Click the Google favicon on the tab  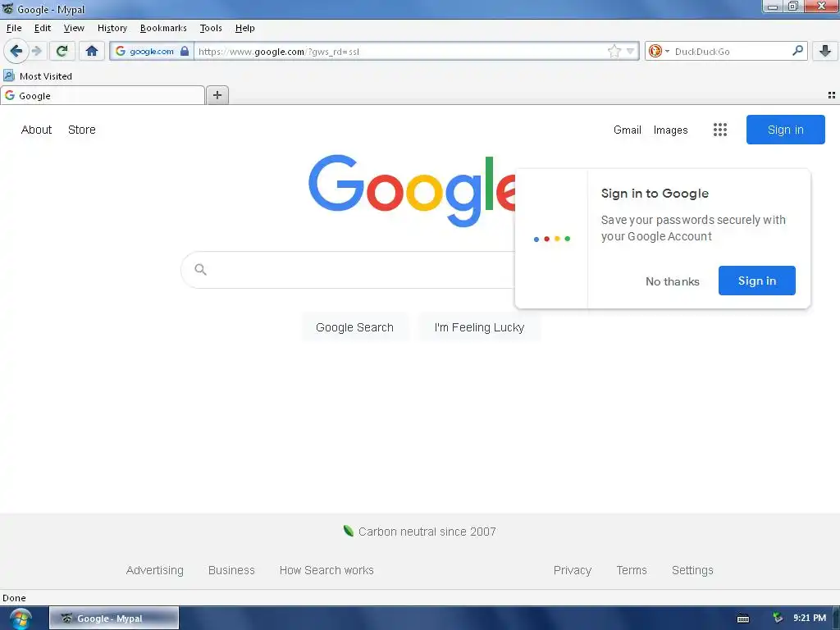pos(10,95)
